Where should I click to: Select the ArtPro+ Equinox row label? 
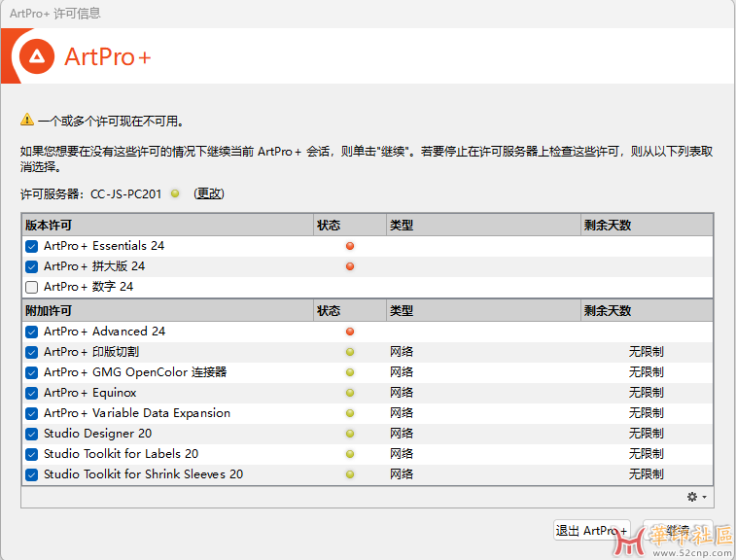(x=90, y=393)
